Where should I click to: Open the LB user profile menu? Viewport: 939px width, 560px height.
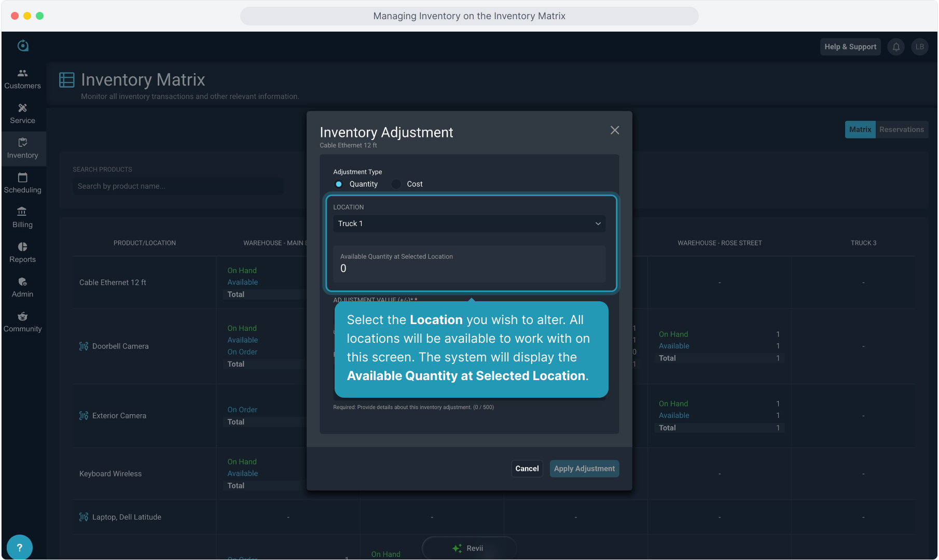tap(920, 47)
